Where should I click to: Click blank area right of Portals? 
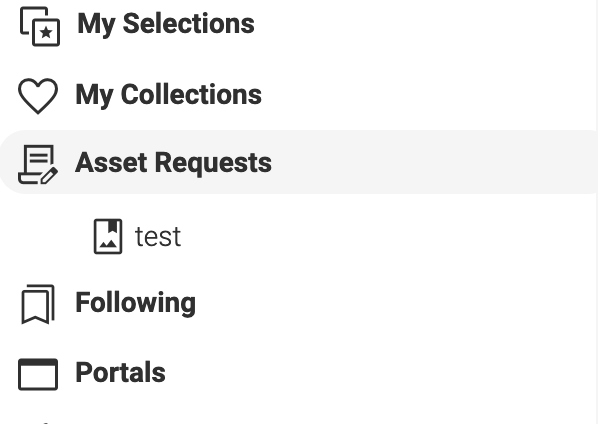tap(381, 373)
